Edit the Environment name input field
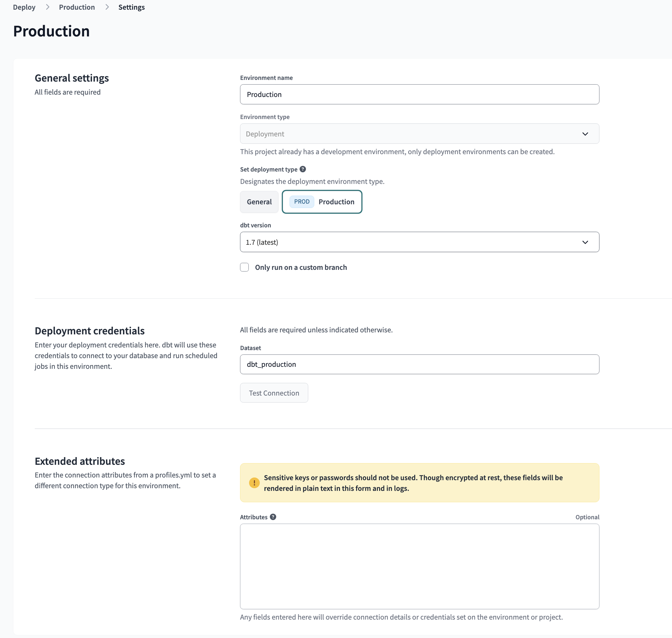 (x=419, y=94)
